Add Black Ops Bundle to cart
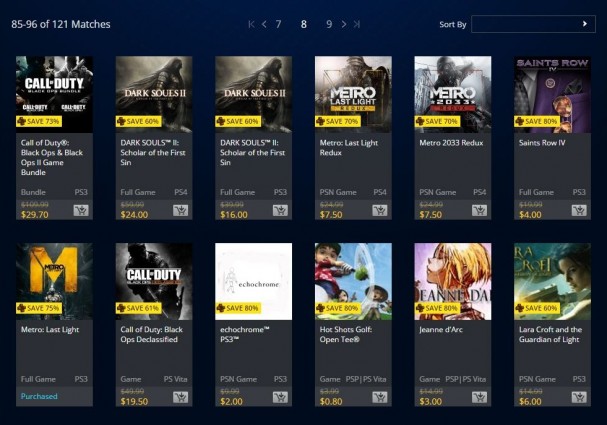607x425 pixels. tap(81, 211)
